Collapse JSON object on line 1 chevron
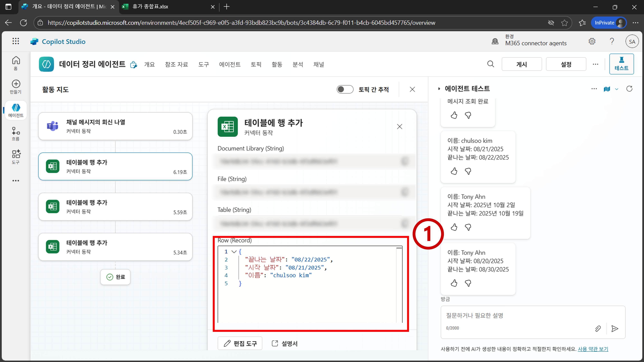 point(234,252)
